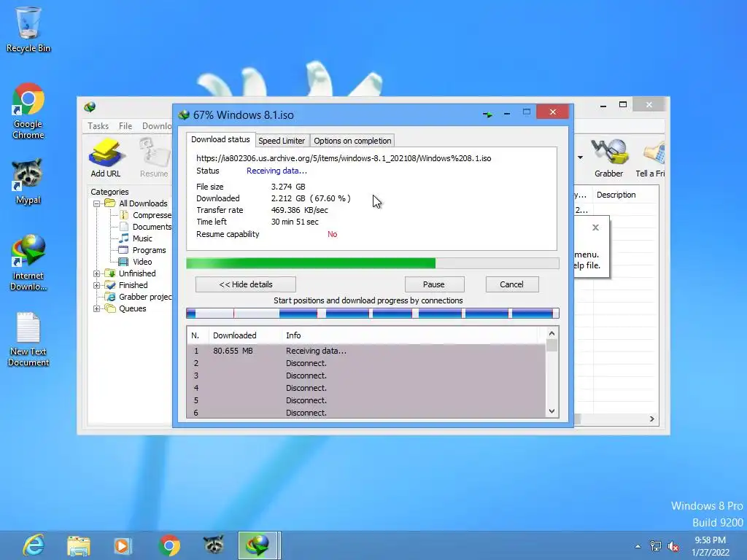The width and height of the screenshot is (747, 560).
Task: Click Description column header in IDM list
Action: [616, 195]
